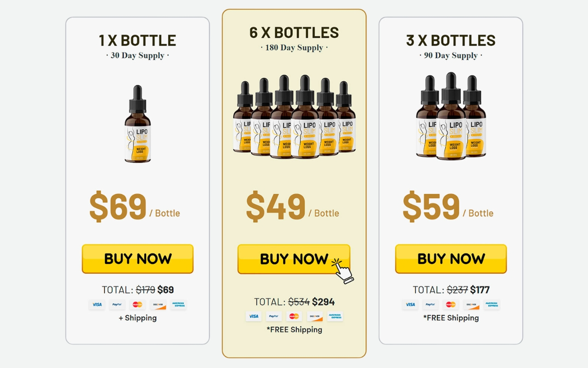The height and width of the screenshot is (368, 588).
Task: Click Visa icon under 1 bottle offer
Action: point(97,305)
